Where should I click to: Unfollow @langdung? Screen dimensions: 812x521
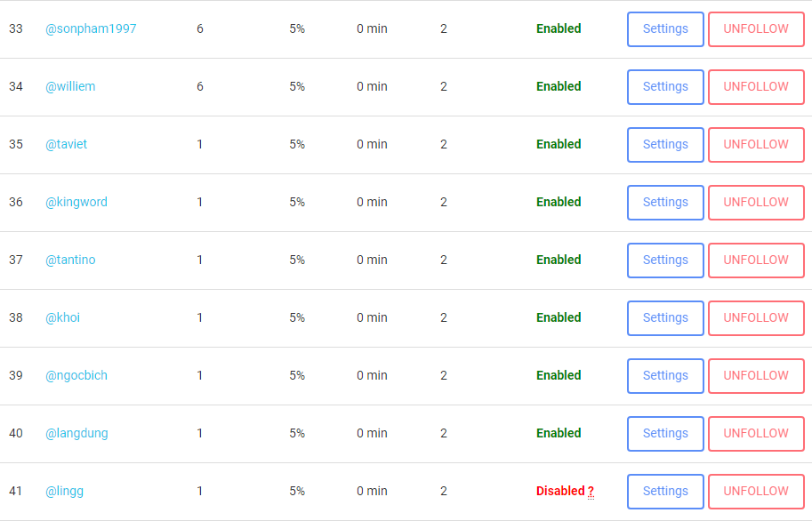pyautogui.click(x=756, y=434)
